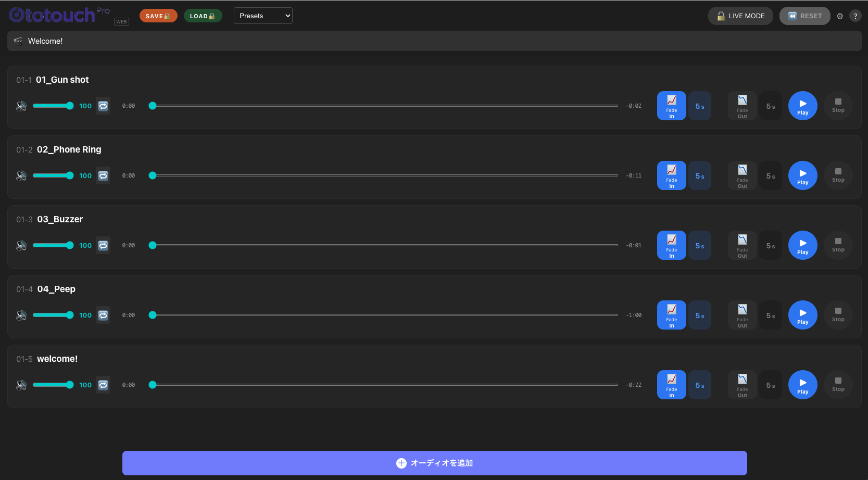Adjust volume slider for 01_Gun shot
Image resolution: width=868 pixels, height=480 pixels.
pos(53,106)
